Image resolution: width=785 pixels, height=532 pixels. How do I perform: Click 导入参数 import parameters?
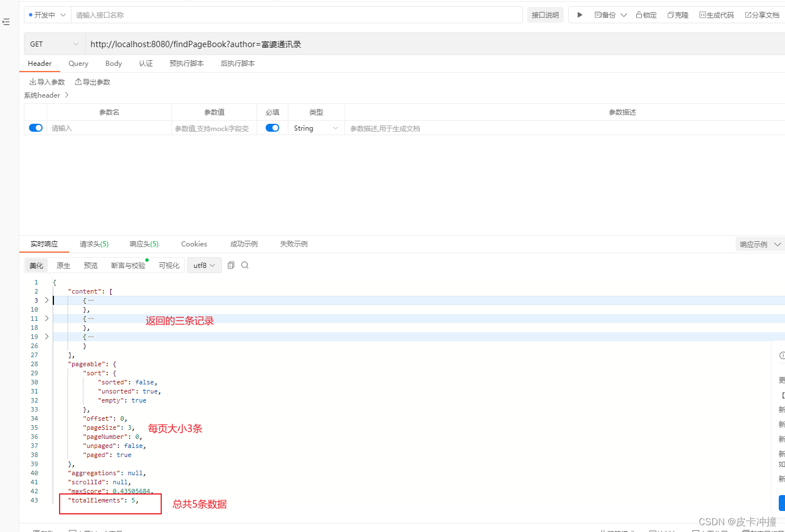[47, 82]
